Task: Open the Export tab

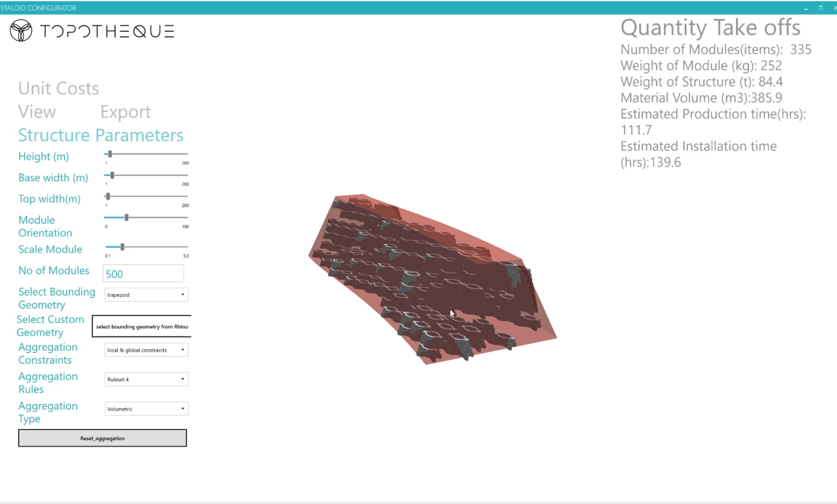Action: [126, 112]
